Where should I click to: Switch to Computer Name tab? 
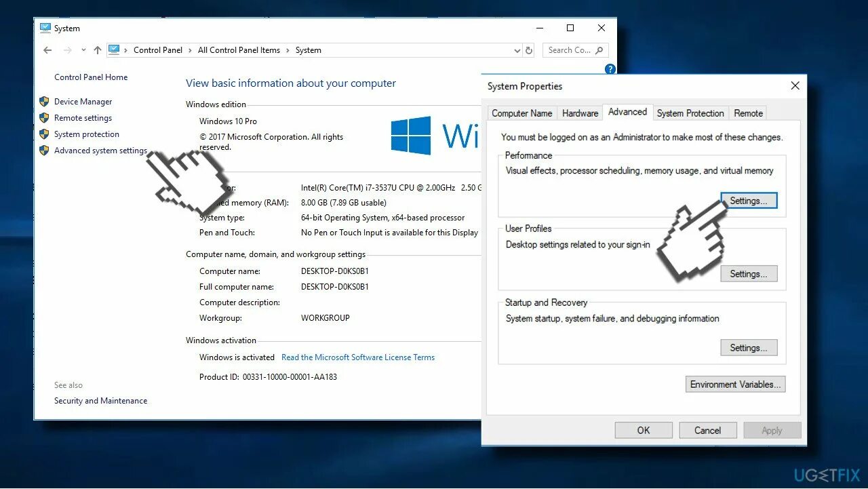[x=521, y=113]
